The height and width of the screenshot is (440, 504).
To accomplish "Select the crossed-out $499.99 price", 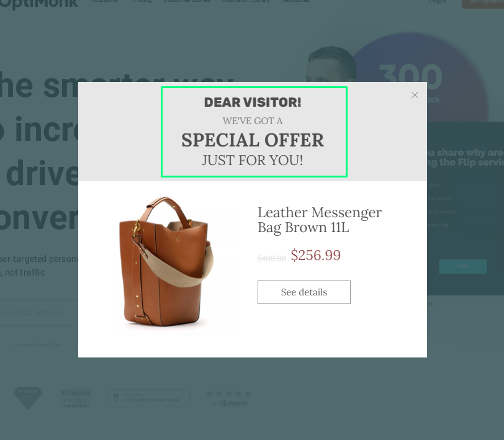I will click(272, 258).
